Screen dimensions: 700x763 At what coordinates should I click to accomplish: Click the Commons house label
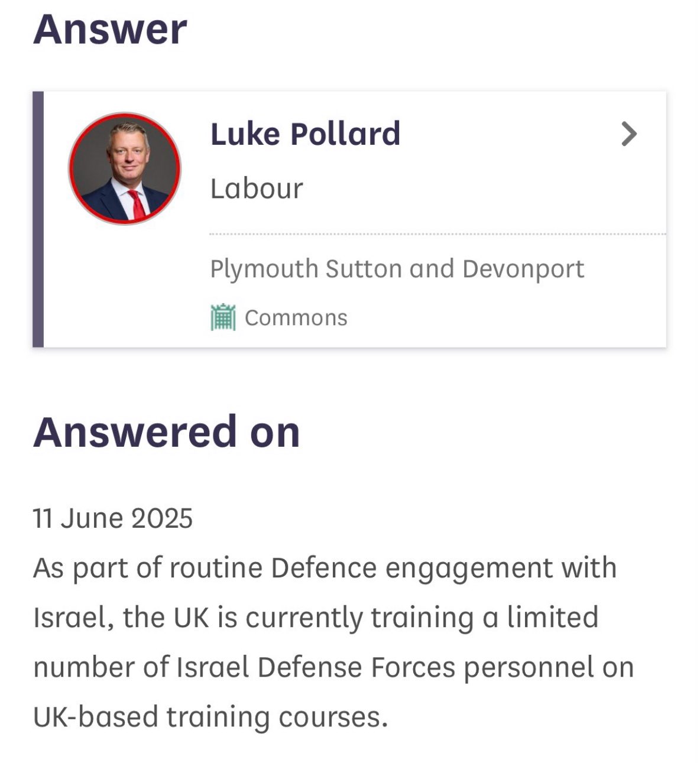296,318
